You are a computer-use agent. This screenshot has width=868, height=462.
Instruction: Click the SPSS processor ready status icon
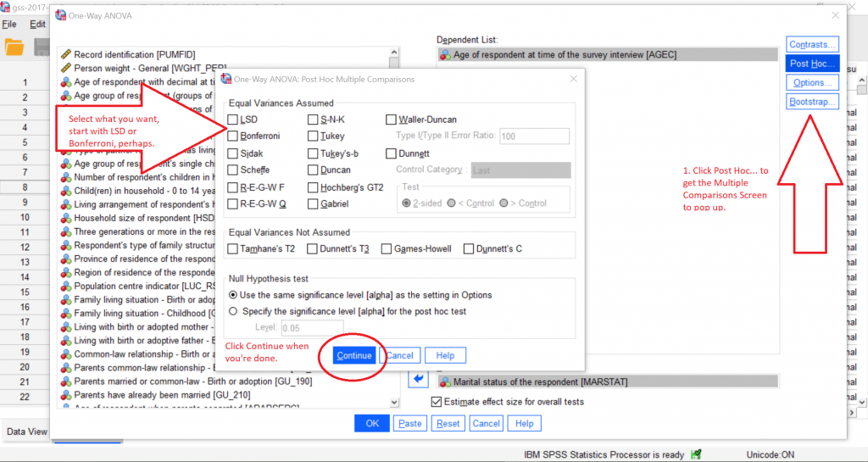tap(696, 454)
